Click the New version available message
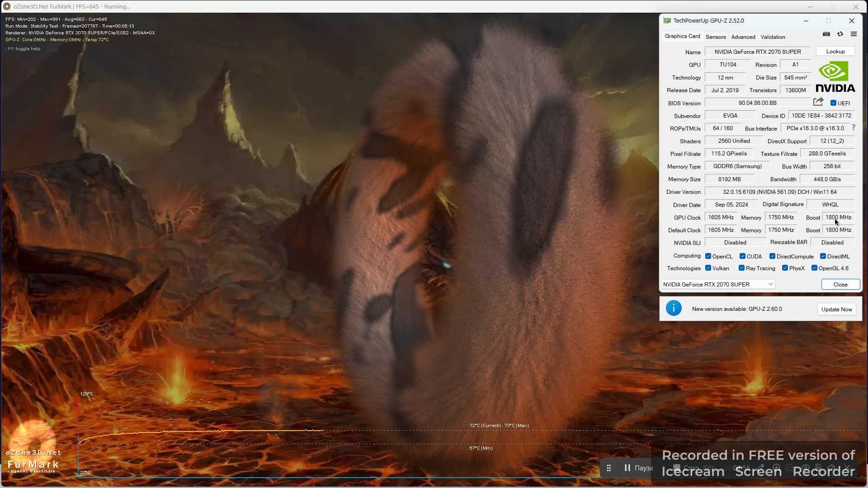 [x=737, y=309]
